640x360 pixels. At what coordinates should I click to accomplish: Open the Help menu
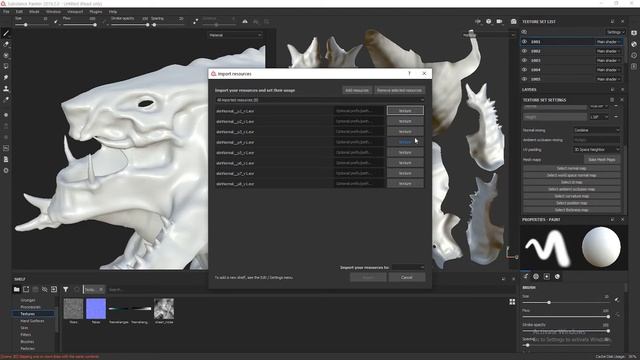tap(113, 12)
